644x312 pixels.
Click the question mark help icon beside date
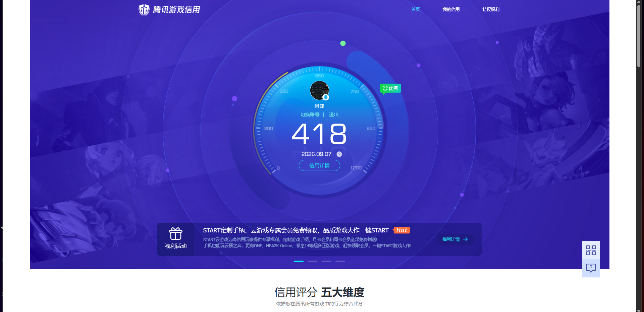point(339,154)
